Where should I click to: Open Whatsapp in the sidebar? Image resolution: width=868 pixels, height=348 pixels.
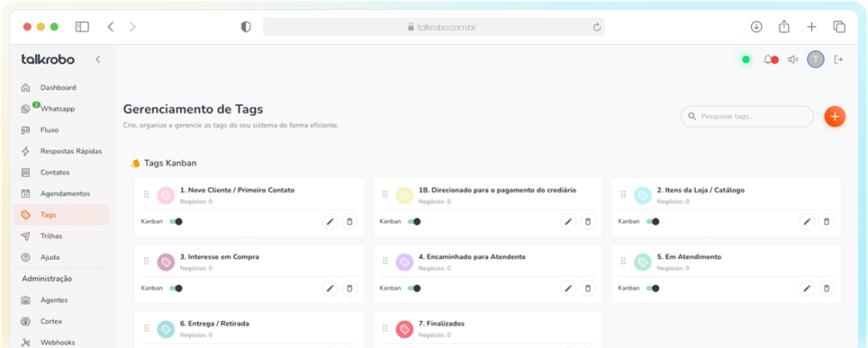click(57, 108)
